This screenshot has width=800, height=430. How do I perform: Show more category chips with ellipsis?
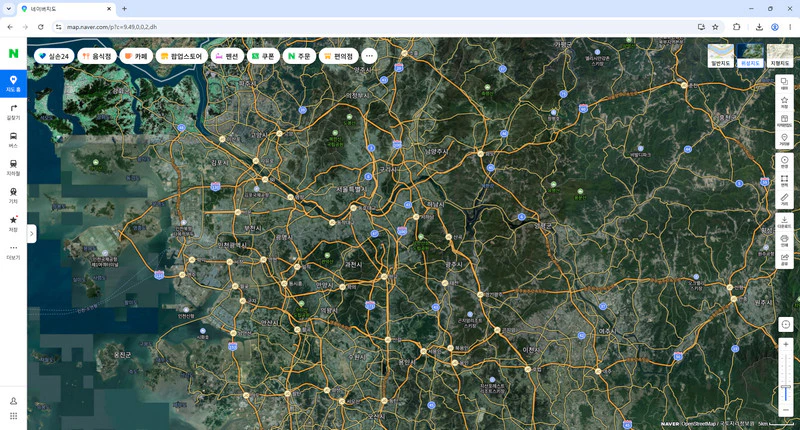tap(369, 56)
